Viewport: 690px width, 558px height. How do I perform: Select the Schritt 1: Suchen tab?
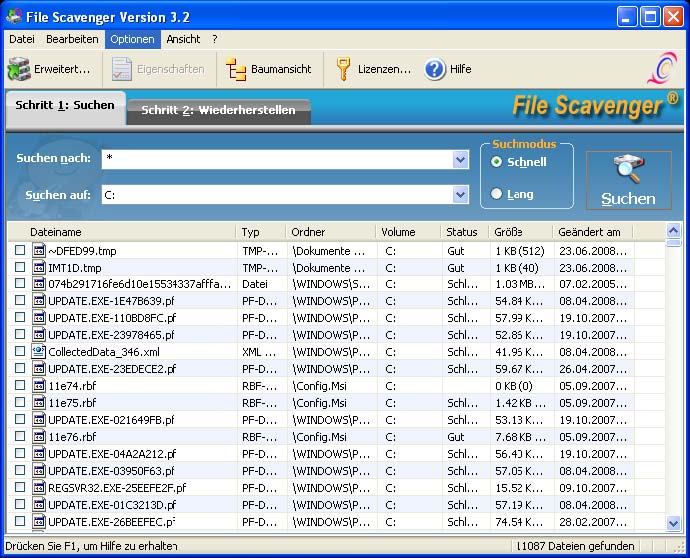click(65, 106)
